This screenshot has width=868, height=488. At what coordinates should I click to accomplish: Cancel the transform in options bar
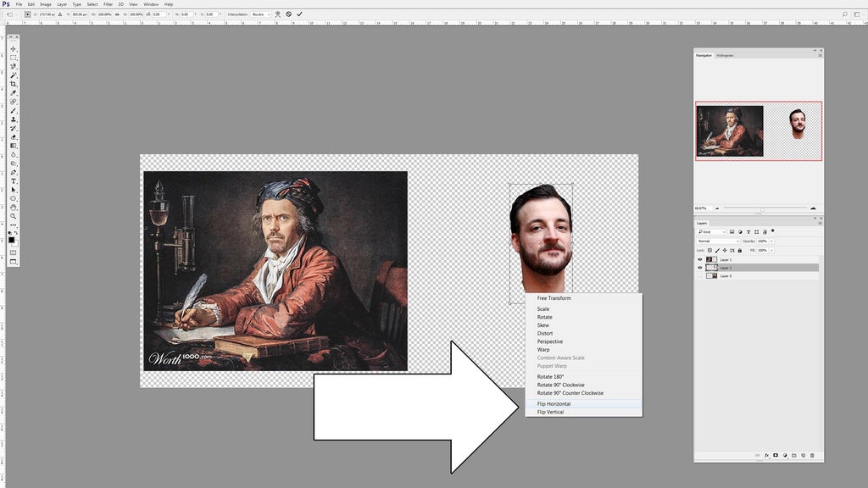click(288, 14)
